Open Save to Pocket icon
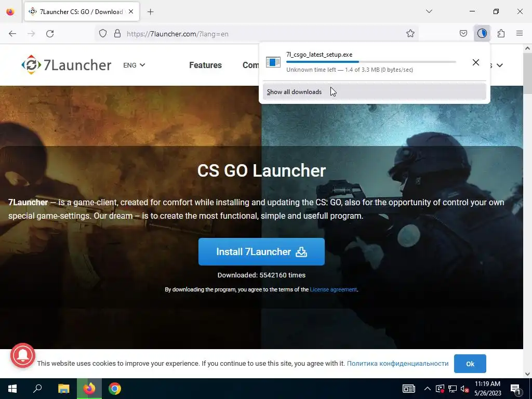 click(x=463, y=33)
